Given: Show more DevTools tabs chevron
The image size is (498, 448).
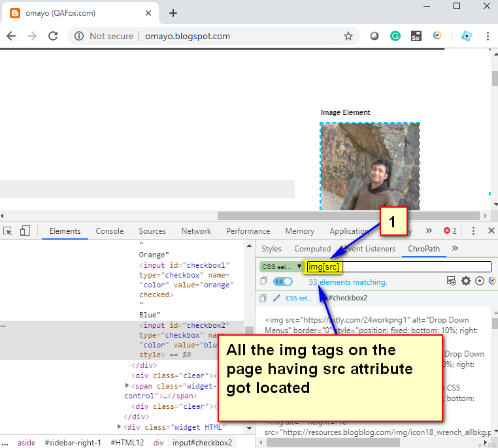Looking at the screenshot, I should click(429, 231).
